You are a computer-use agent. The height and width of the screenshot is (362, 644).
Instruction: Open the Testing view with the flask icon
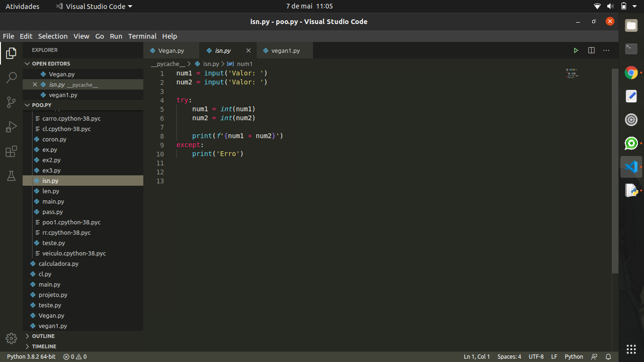click(11, 176)
